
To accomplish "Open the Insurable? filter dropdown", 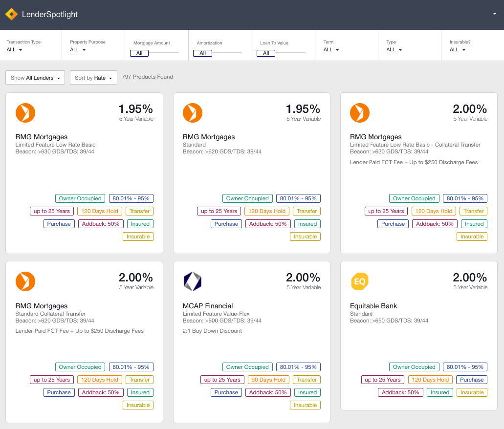I will 458,50.
